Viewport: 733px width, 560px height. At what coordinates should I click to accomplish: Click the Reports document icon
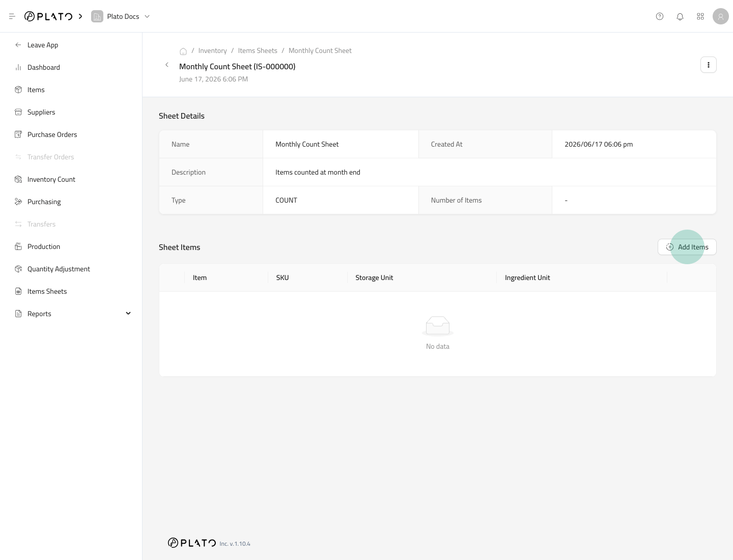tap(18, 314)
